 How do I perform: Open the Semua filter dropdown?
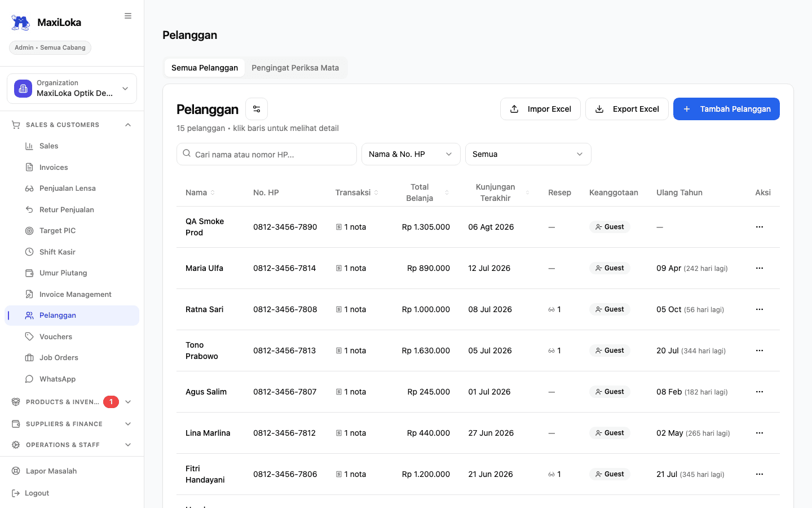coord(528,154)
